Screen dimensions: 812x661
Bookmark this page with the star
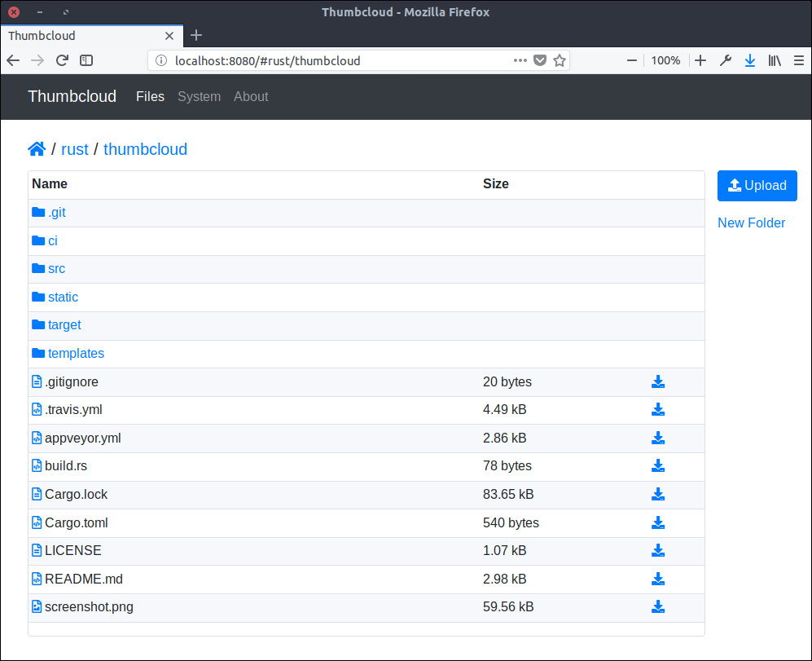pyautogui.click(x=560, y=60)
